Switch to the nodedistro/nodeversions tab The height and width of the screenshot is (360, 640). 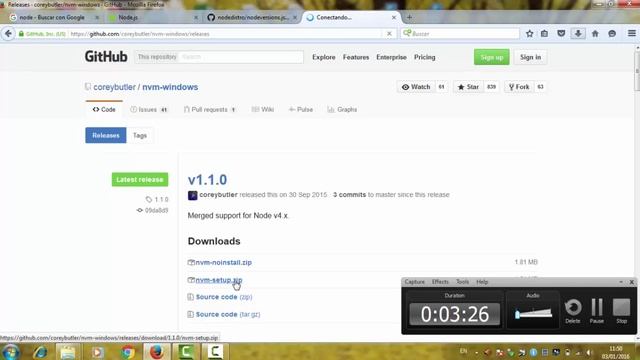(x=253, y=17)
